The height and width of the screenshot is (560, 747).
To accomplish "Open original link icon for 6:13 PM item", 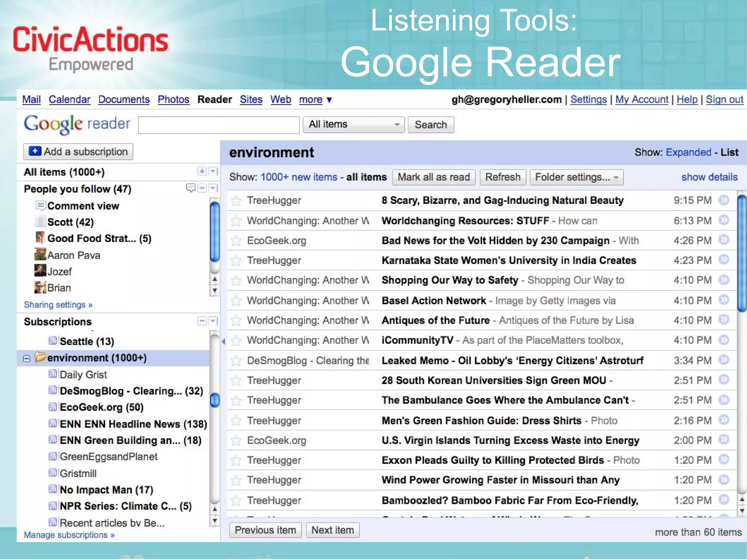I will click(x=724, y=220).
